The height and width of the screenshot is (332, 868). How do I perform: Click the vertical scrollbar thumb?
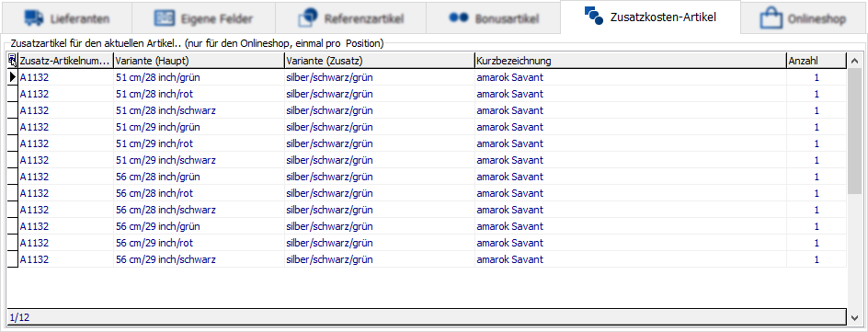855,132
